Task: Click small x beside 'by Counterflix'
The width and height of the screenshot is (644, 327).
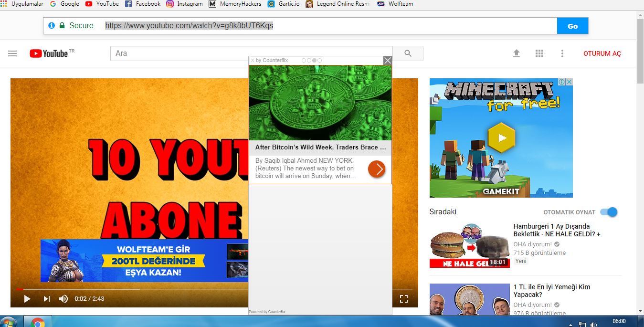Action: [x=253, y=61]
